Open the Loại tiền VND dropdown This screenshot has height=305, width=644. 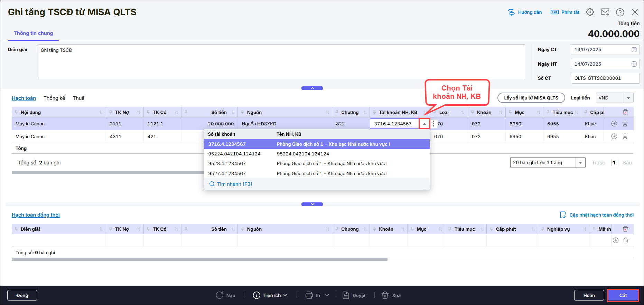628,98
